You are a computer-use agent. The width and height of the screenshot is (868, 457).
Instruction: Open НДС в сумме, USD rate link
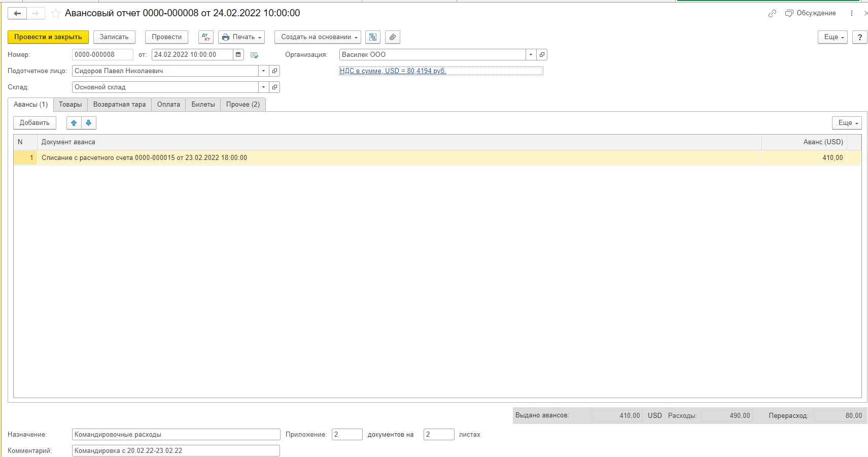click(393, 71)
